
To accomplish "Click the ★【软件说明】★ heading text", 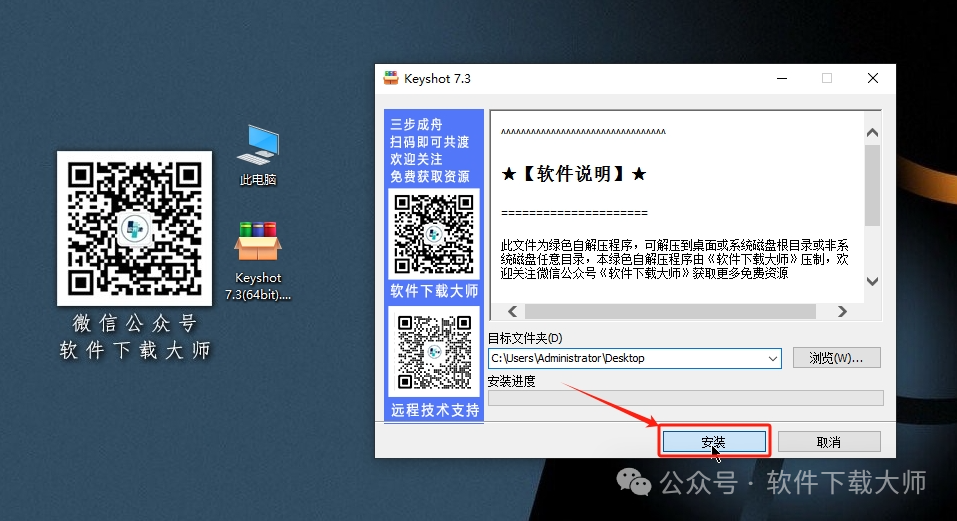I will [x=573, y=174].
